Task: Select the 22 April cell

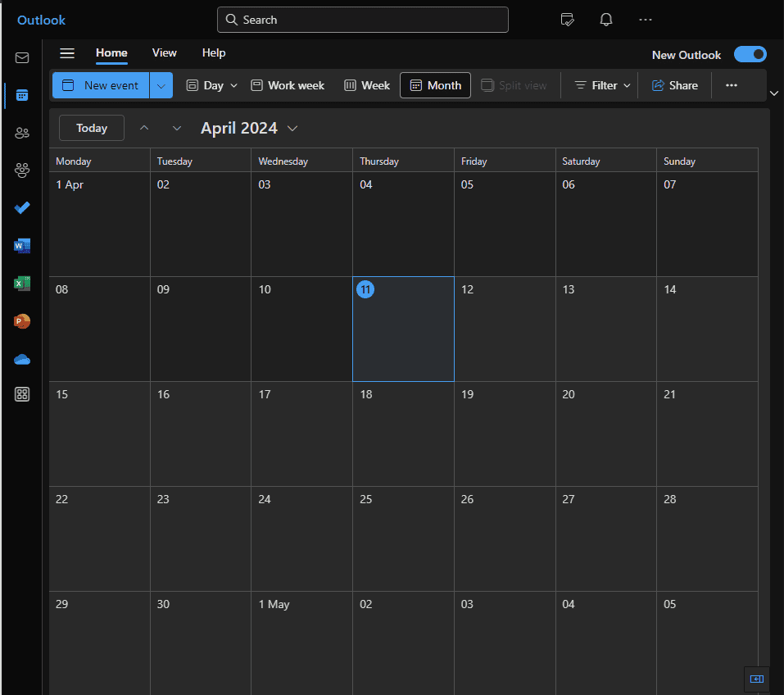Action: [99, 539]
